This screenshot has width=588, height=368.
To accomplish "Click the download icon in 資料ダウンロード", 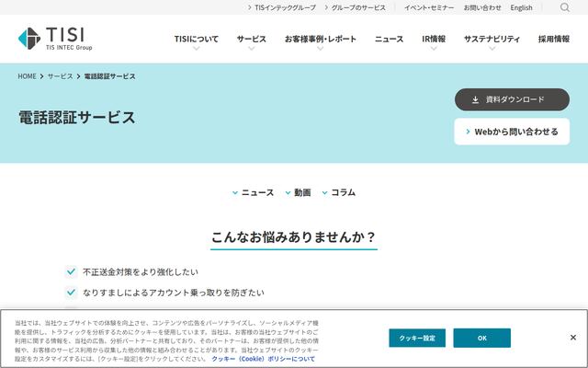I will click(x=475, y=99).
